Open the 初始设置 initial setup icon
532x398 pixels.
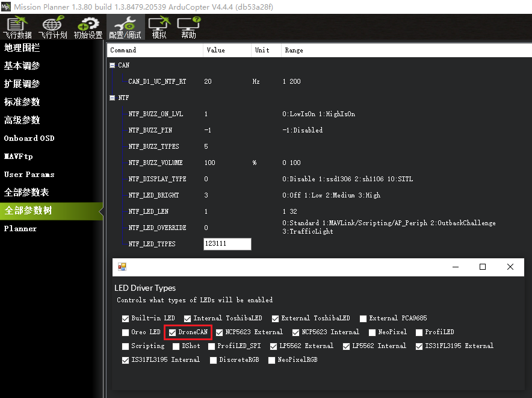click(88, 27)
